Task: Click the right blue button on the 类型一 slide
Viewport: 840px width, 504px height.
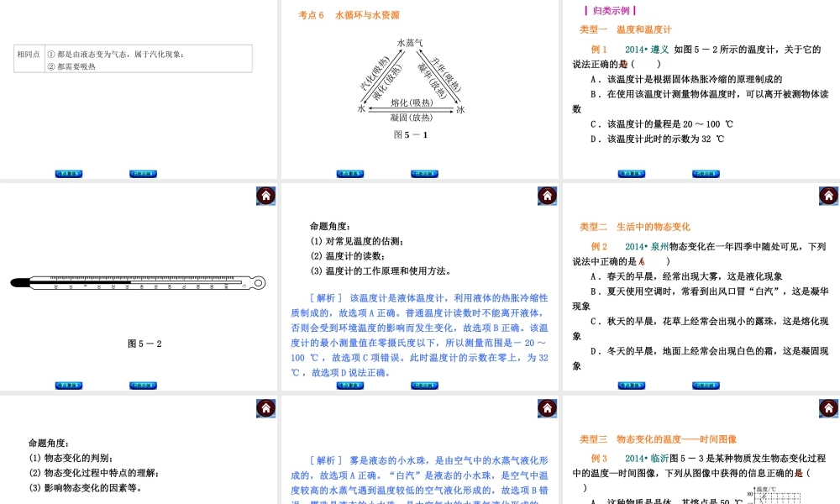Action: 706,174
